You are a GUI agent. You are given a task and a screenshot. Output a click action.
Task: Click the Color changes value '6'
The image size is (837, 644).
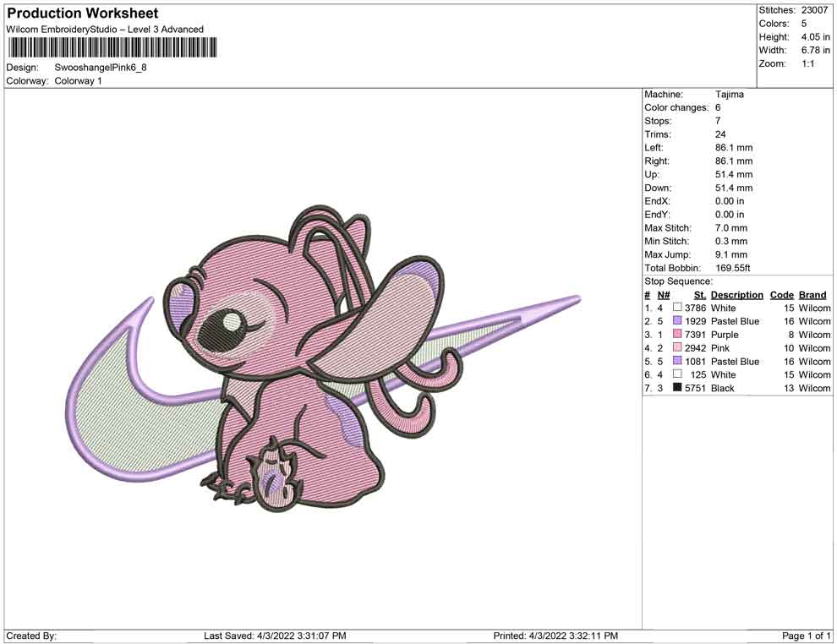pyautogui.click(x=718, y=107)
